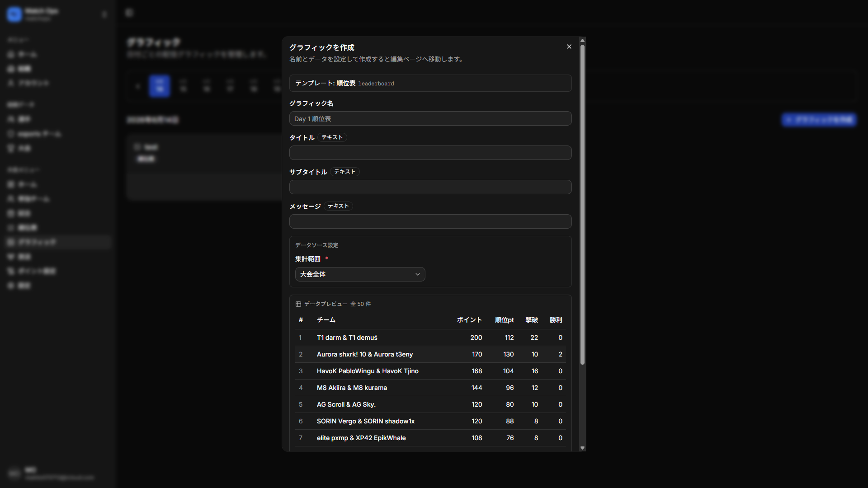Click the 順位pt value 130 in Aurora row
This screenshot has height=488, width=868.
[509, 354]
